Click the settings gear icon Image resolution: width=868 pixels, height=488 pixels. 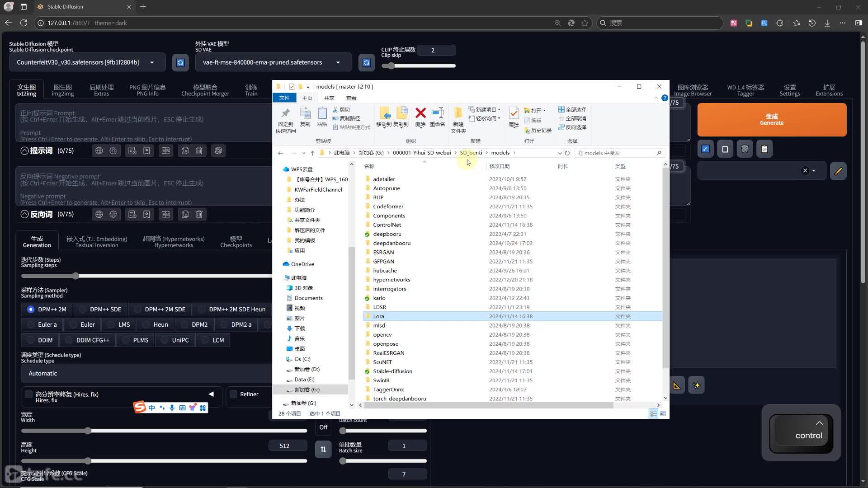(x=113, y=151)
